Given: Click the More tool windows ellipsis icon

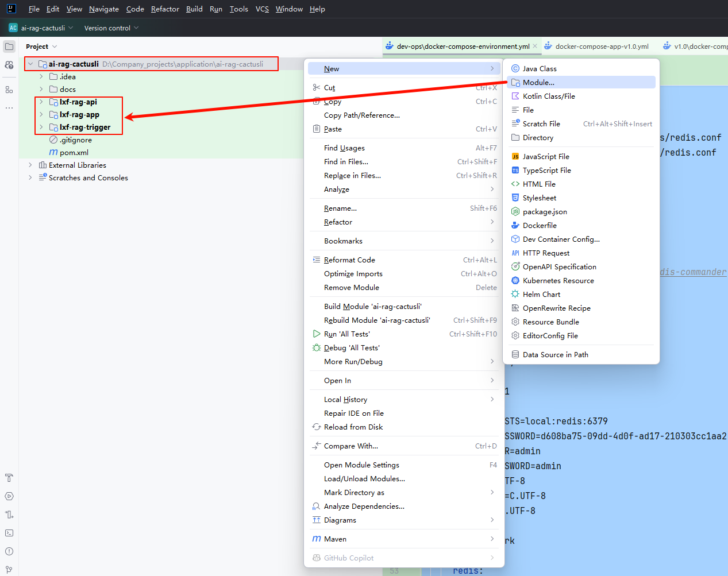Looking at the screenshot, I should point(9,107).
